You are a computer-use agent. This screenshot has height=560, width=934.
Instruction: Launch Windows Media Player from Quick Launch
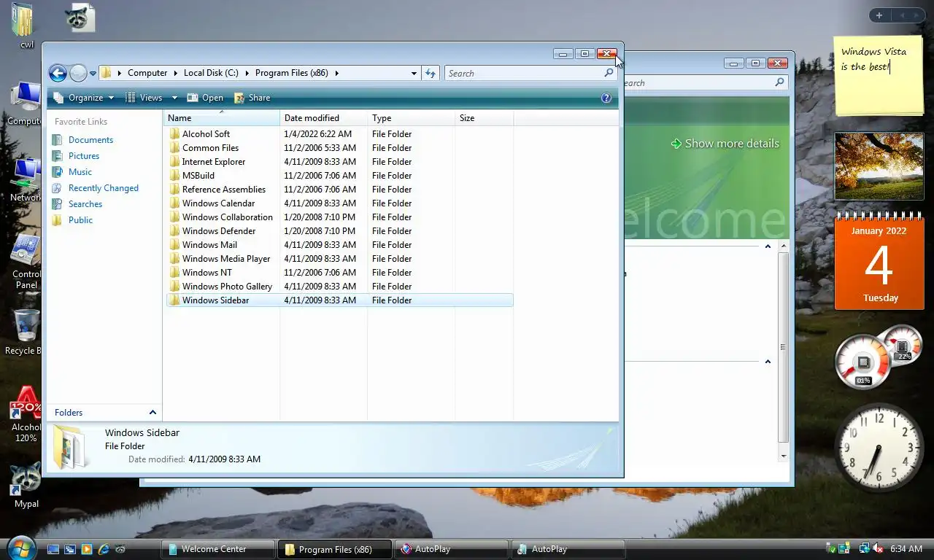(x=87, y=549)
